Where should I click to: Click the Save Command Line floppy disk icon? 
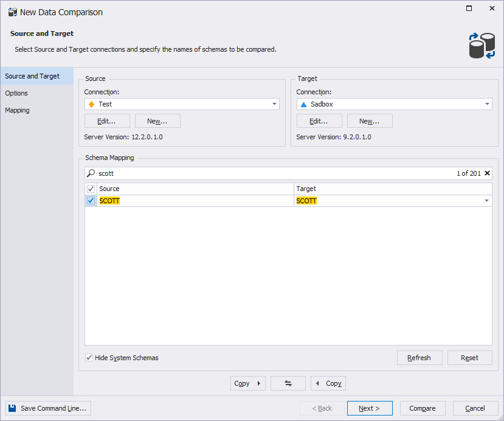point(13,408)
